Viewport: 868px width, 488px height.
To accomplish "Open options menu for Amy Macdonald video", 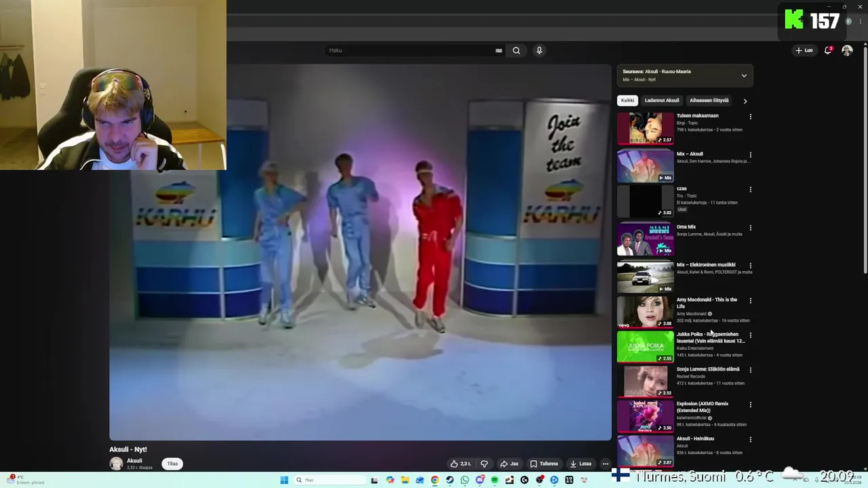I will [x=750, y=300].
